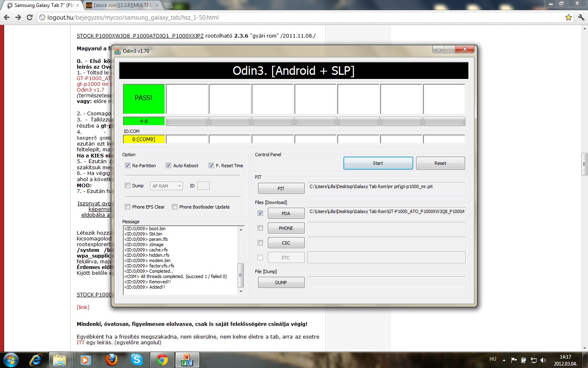The image size is (588, 368).
Task: Click the message log scrollbar thumb
Action: (x=241, y=275)
